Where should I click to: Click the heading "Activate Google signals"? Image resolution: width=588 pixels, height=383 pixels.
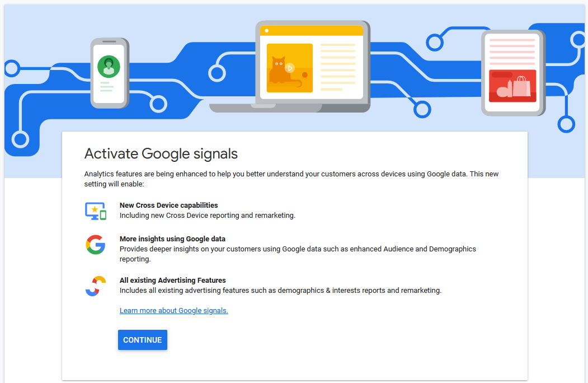tap(161, 153)
